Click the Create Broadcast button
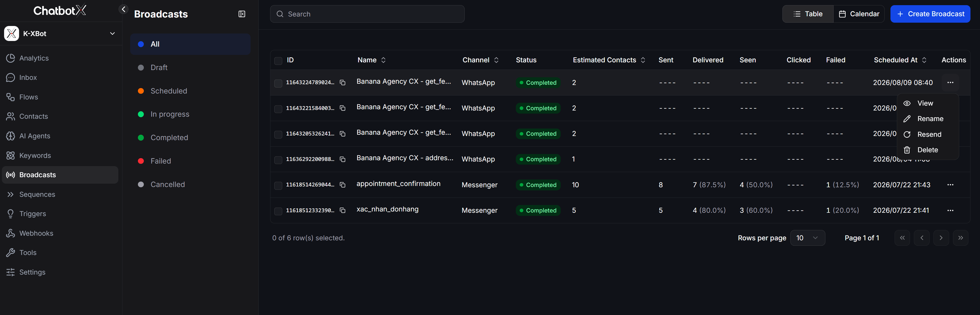The width and height of the screenshot is (980, 315). coord(930,14)
